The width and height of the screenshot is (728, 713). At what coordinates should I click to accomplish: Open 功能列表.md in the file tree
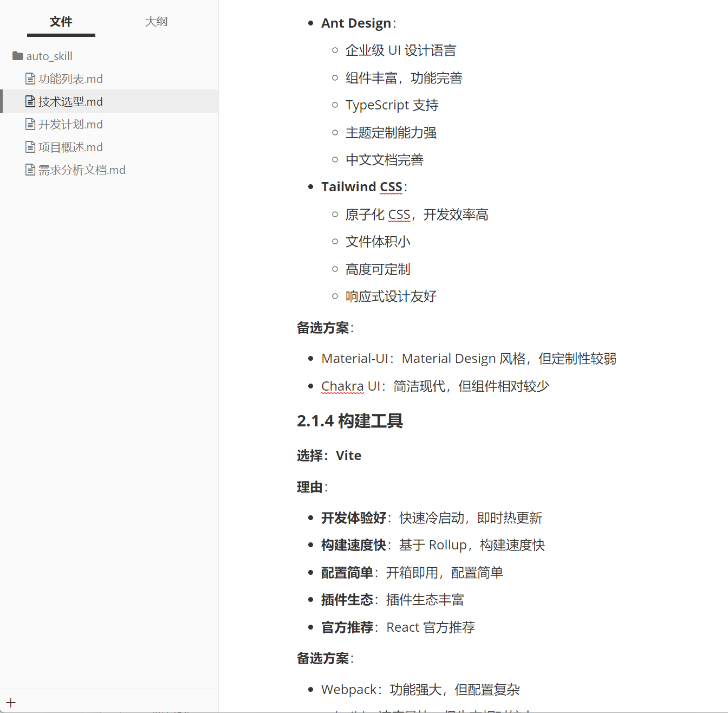click(70, 79)
